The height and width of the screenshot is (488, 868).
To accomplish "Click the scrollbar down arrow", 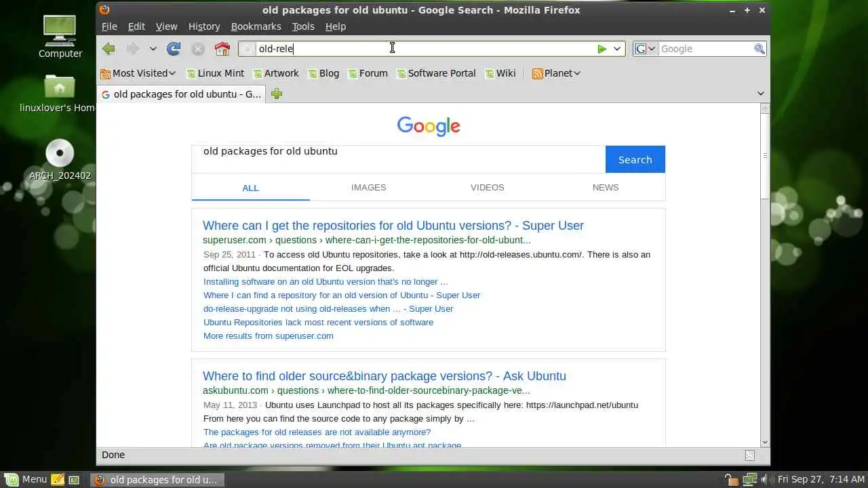I will [765, 442].
